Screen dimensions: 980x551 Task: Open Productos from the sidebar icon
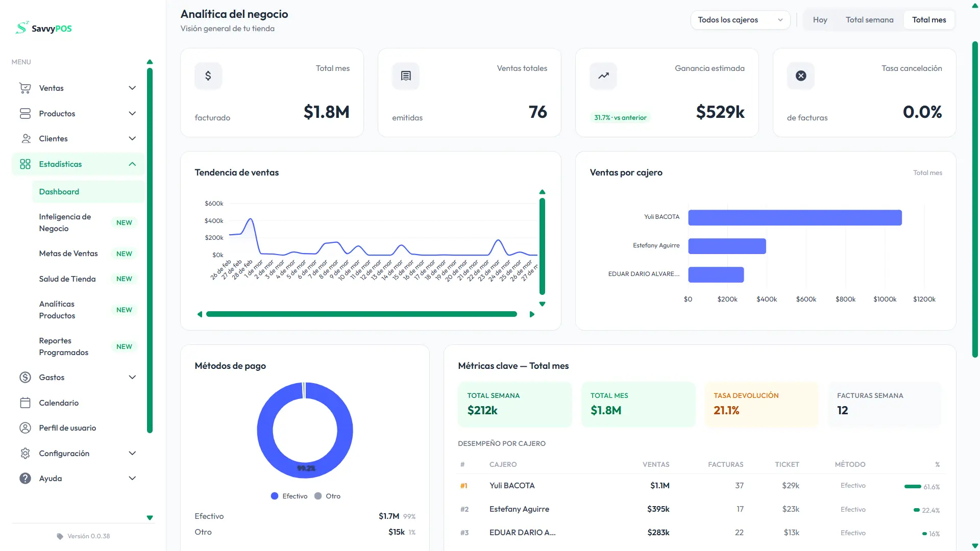[x=26, y=113]
